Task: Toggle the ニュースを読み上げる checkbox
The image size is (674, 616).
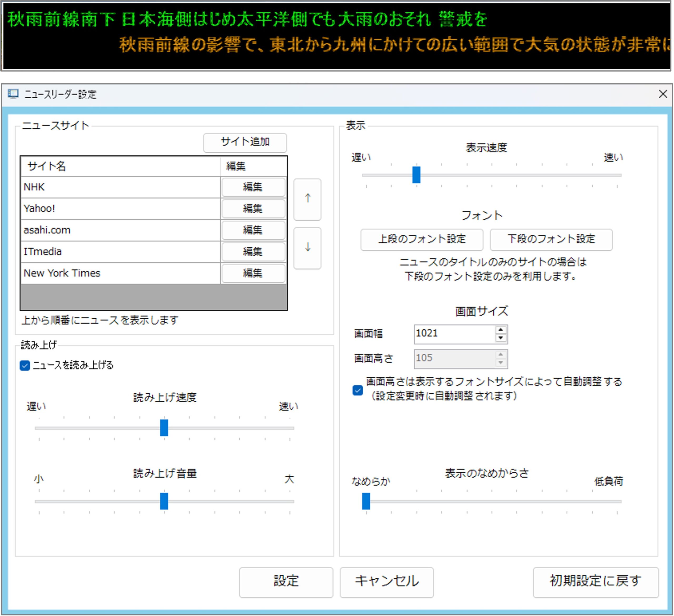Action: [x=25, y=365]
